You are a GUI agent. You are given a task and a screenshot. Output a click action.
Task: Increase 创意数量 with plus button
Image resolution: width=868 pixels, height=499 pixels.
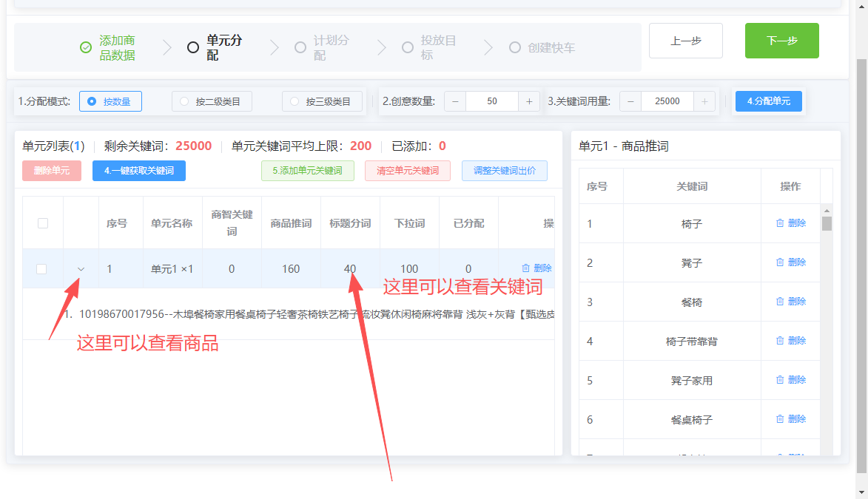pyautogui.click(x=529, y=101)
